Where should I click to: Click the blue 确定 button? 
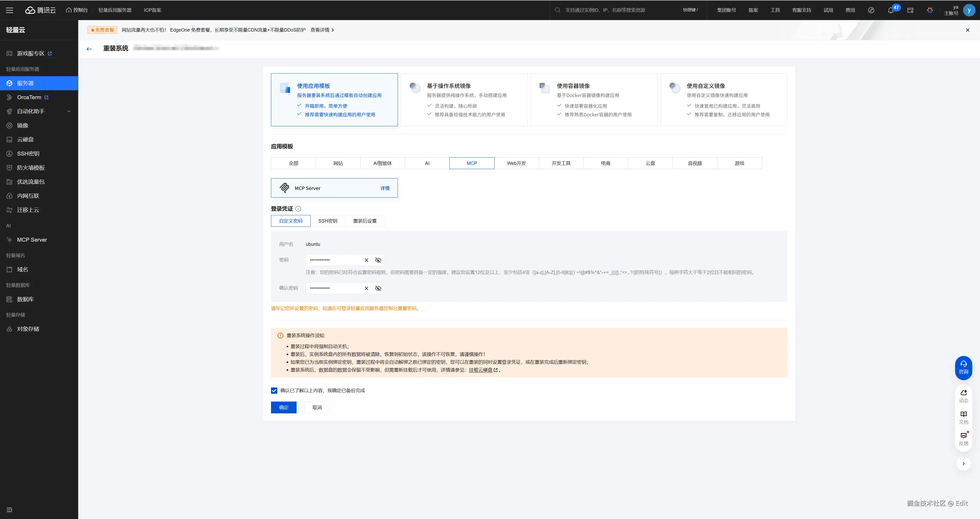(x=284, y=407)
